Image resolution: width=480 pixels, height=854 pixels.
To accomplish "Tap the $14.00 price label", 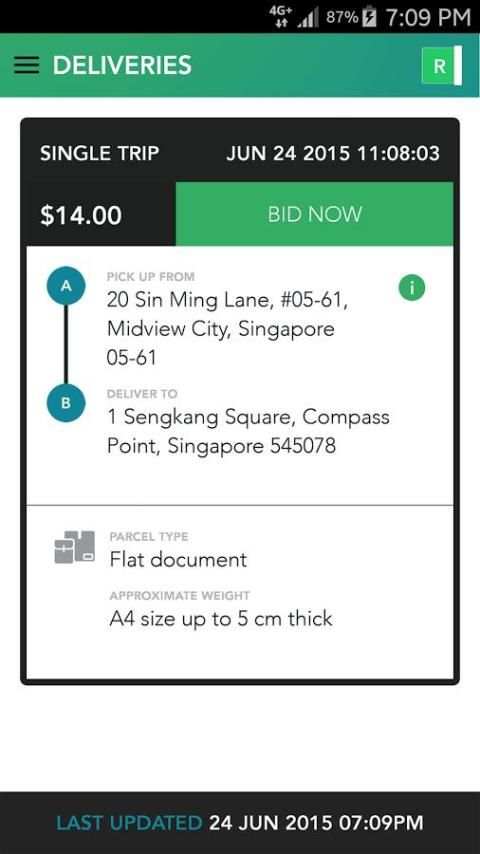I will click(x=81, y=215).
